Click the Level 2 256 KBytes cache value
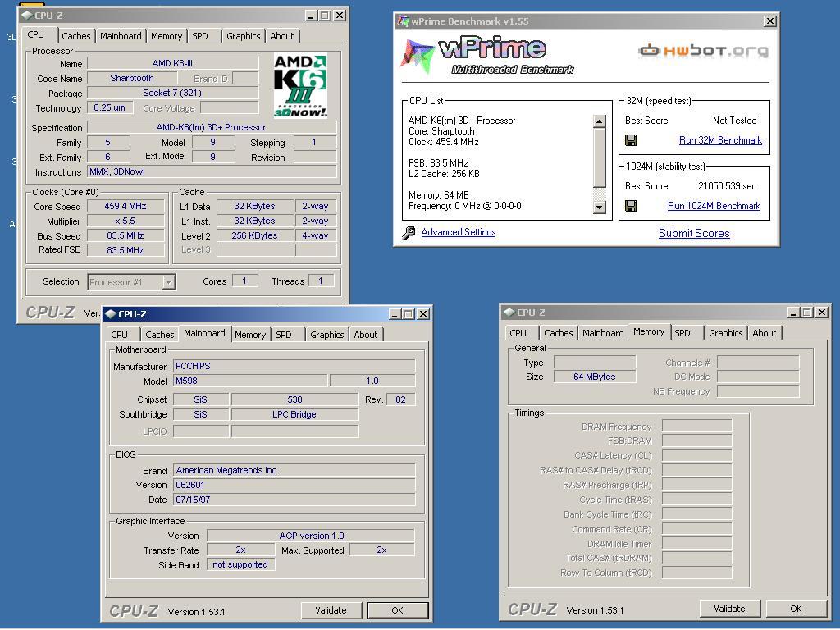The image size is (840, 630). point(255,235)
